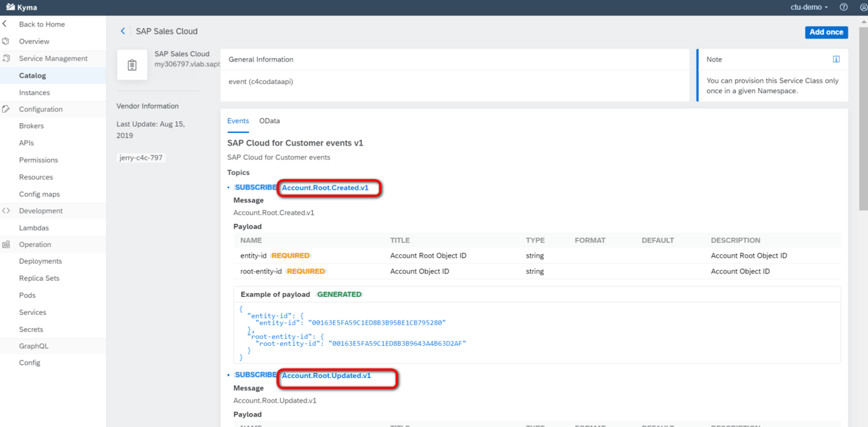Open the help question-mark icon
Screen dimensions: 868x427
tap(843, 7)
